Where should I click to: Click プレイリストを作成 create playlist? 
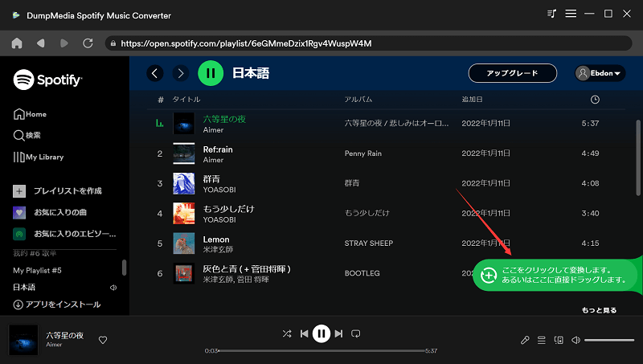pyautogui.click(x=57, y=191)
